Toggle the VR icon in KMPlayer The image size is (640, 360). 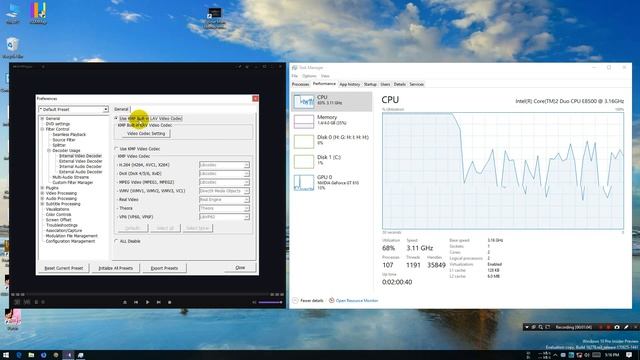point(27,302)
